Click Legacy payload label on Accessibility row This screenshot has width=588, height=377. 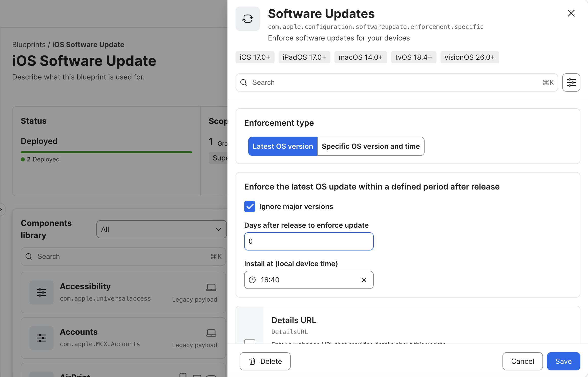click(x=195, y=300)
